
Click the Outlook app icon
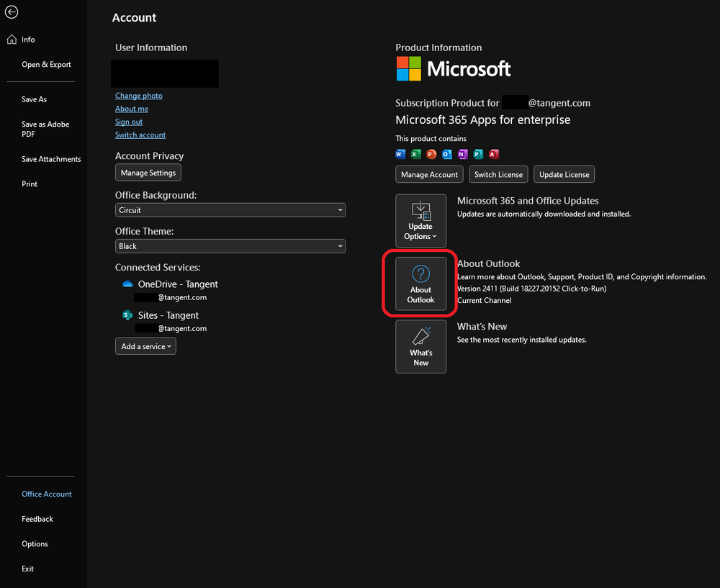pos(447,154)
